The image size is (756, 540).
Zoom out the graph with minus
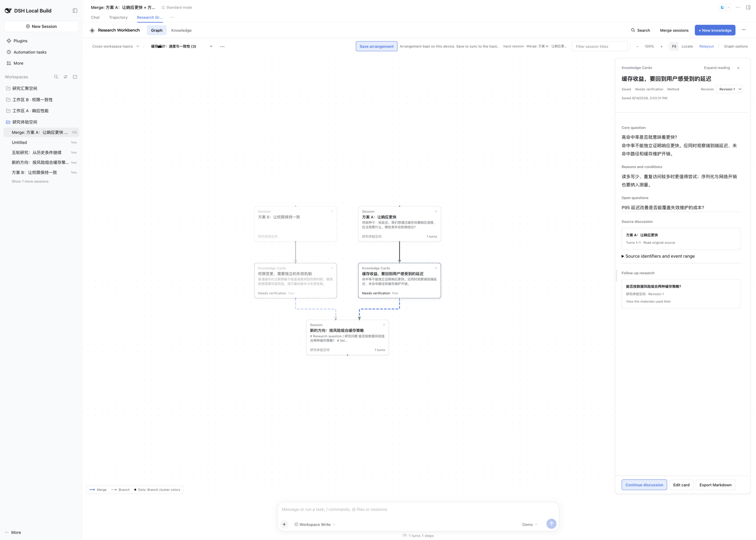pyautogui.click(x=637, y=47)
